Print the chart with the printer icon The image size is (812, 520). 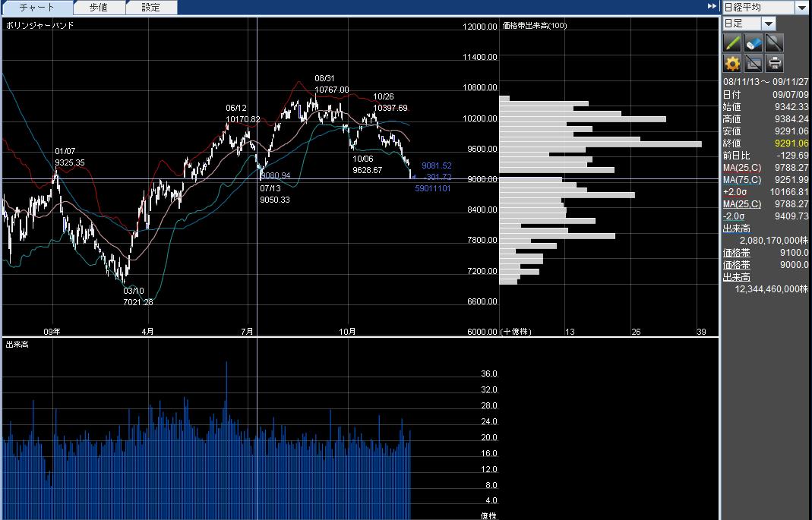pyautogui.click(x=774, y=64)
